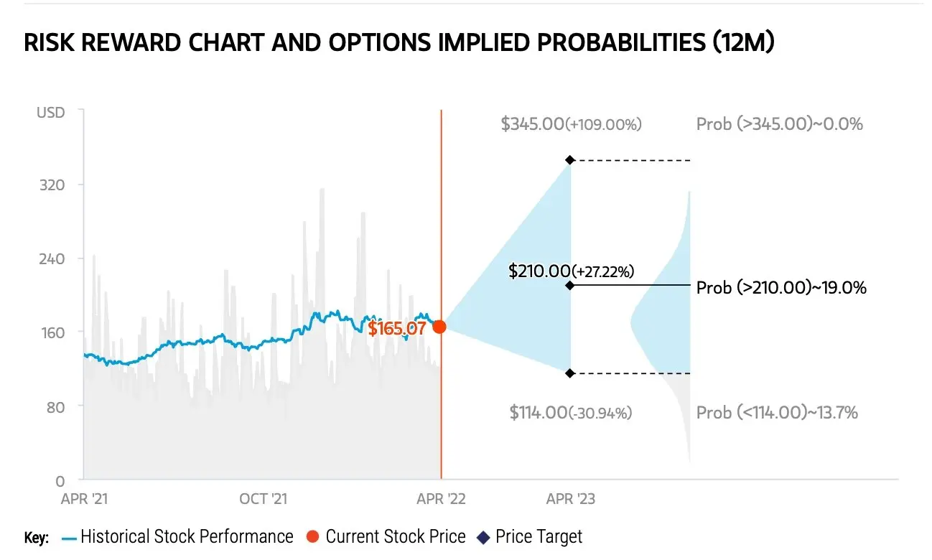Click the chart title heading text
This screenshot has width=932, height=560.
(399, 44)
